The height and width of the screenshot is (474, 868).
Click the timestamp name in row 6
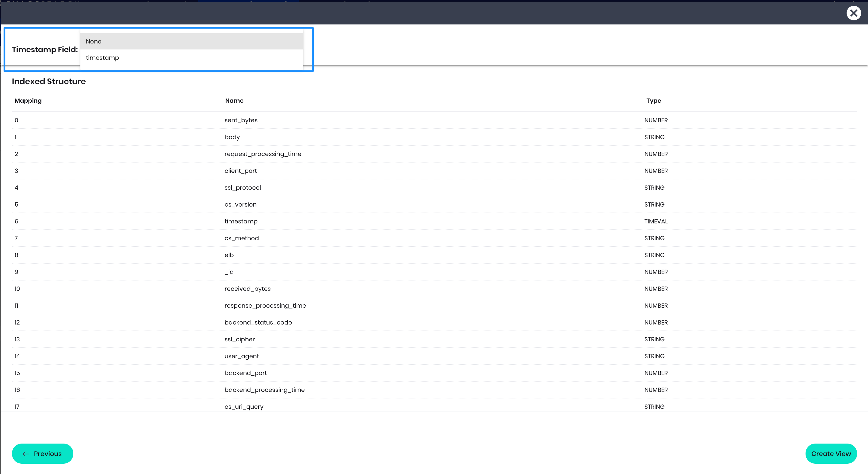tap(241, 222)
